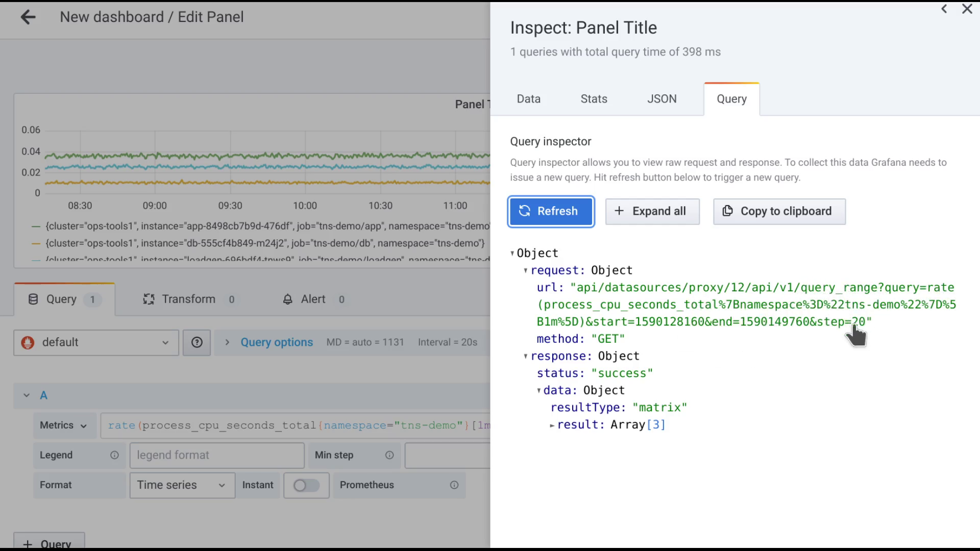980x551 pixels.
Task: Expand the request Object tree node
Action: [525, 270]
